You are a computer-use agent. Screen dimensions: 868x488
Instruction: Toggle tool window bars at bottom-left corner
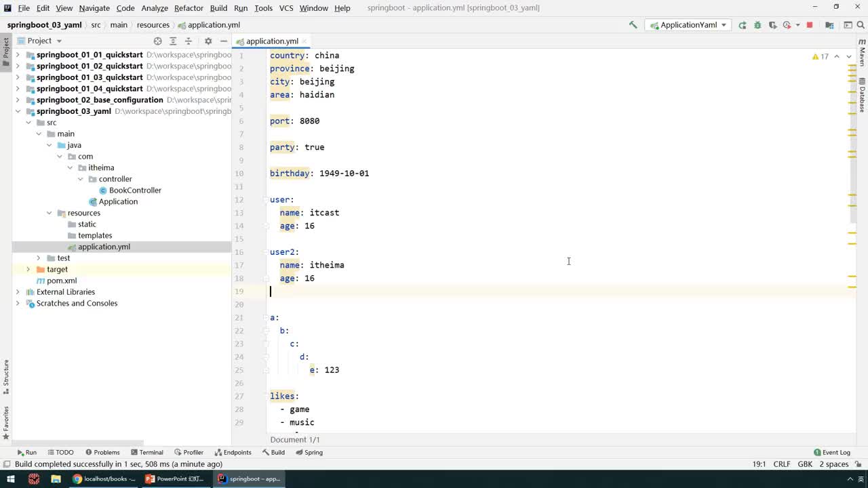coord(6,464)
